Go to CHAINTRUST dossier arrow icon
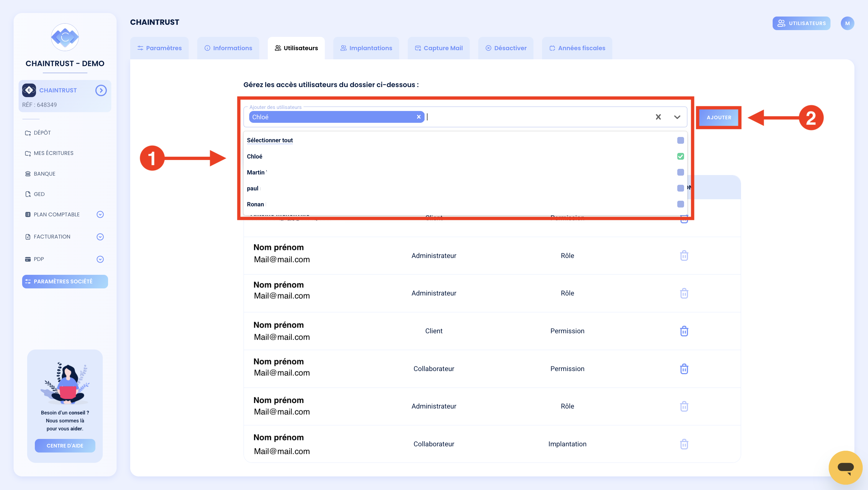Screen dimensions: 868x490 [x=101, y=90]
